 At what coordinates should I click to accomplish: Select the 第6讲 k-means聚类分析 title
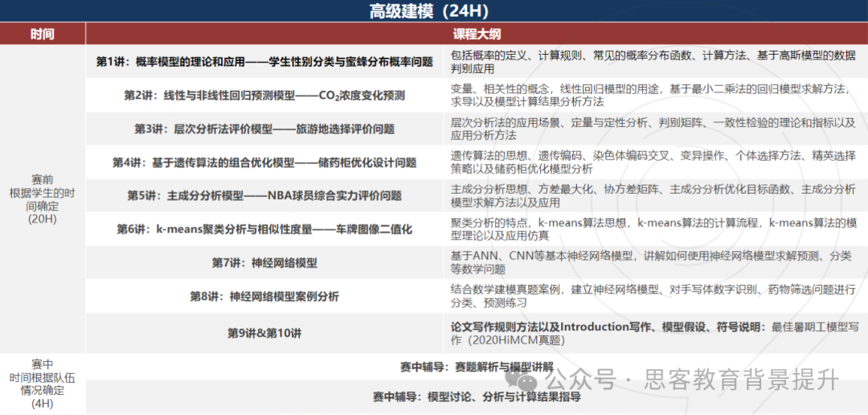point(264,229)
